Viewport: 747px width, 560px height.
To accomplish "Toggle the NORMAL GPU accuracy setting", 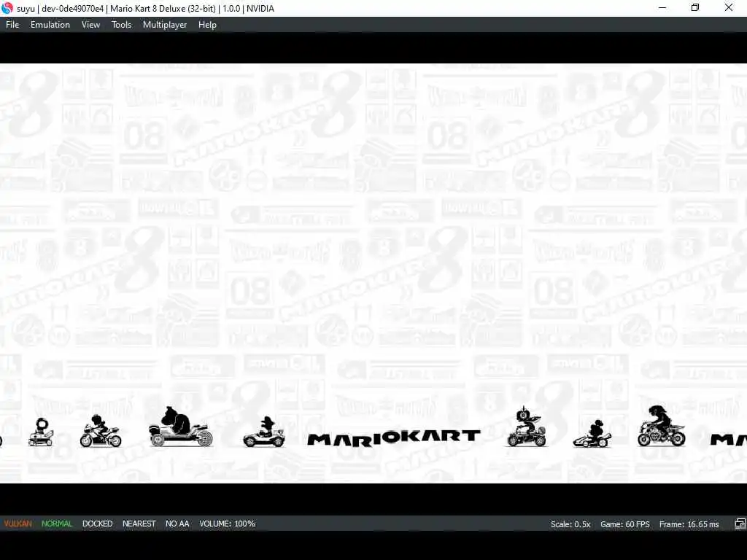I will [57, 524].
